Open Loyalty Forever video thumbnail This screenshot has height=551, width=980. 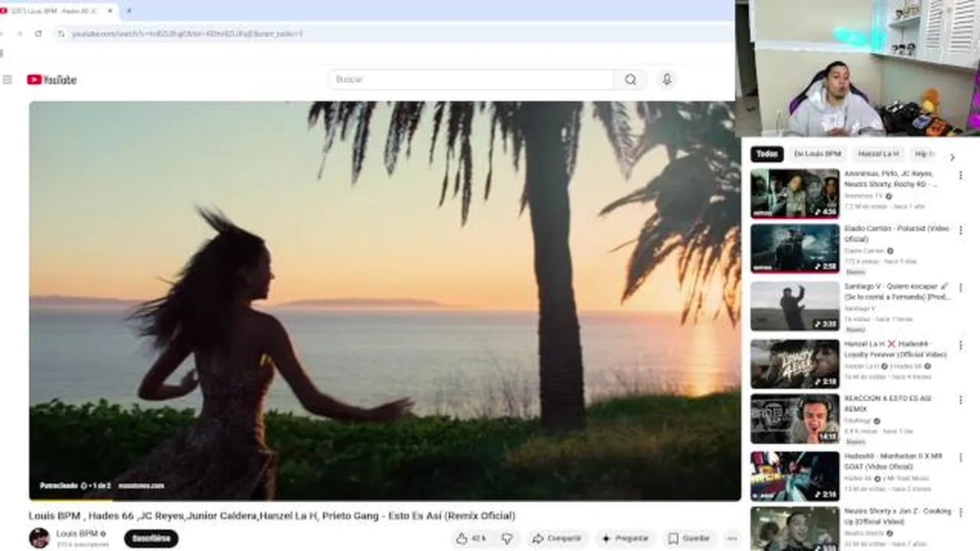click(795, 364)
